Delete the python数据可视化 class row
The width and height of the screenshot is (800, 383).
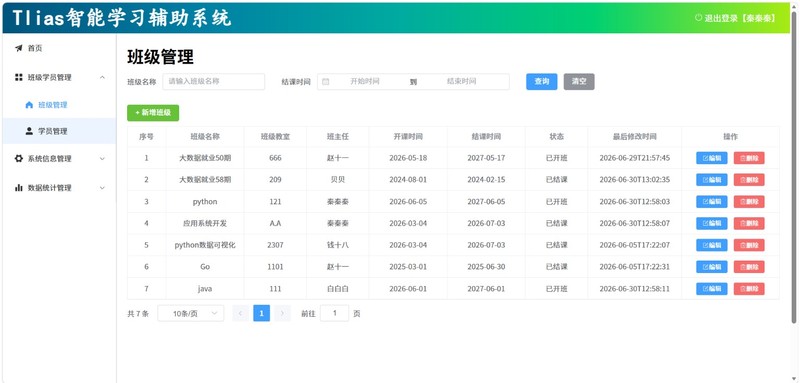(749, 245)
